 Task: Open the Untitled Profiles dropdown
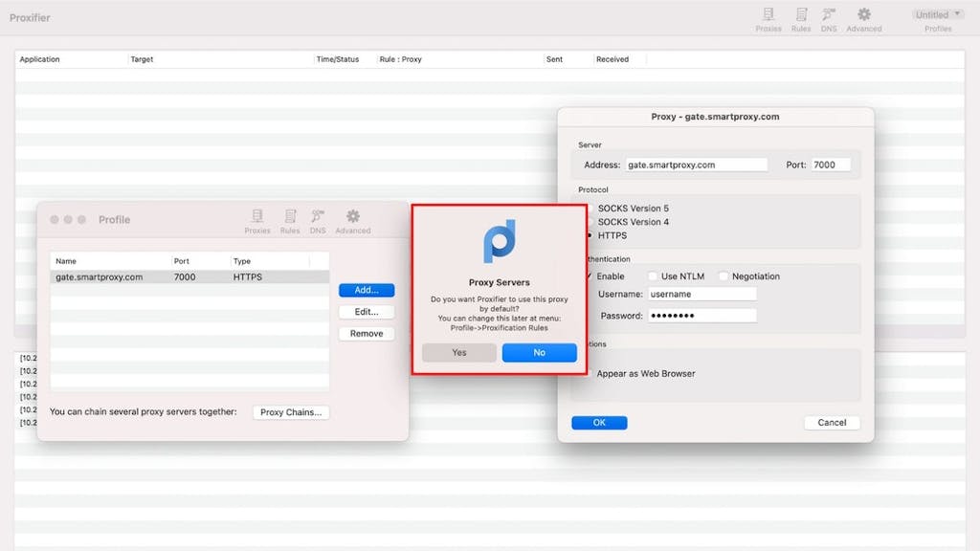click(938, 15)
